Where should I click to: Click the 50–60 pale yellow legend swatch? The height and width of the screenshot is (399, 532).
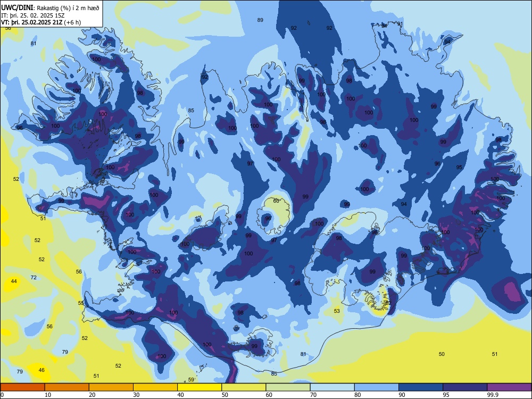(x=244, y=387)
